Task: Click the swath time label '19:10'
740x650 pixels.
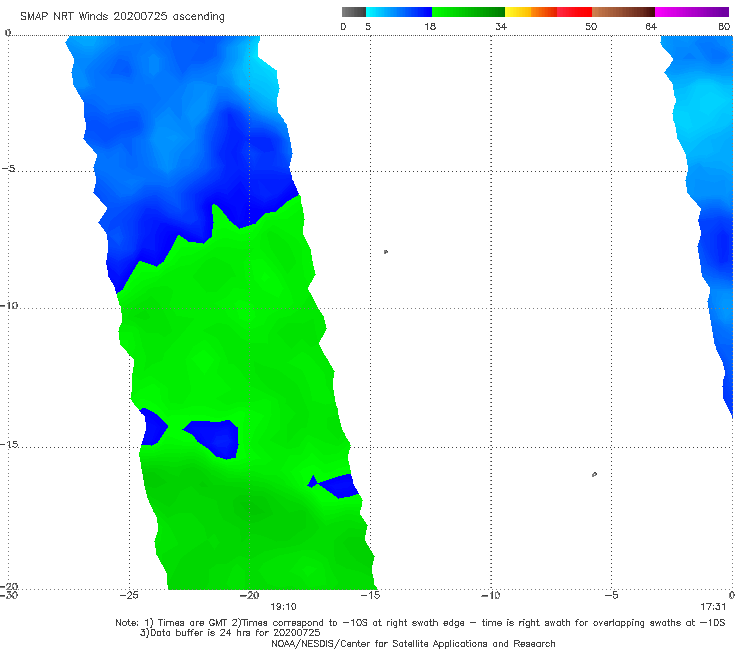Action: [283, 607]
